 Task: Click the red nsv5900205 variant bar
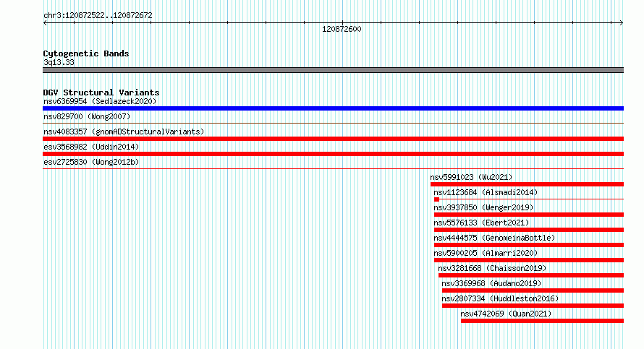click(529, 260)
